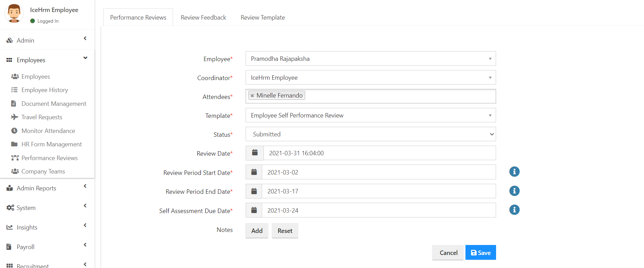644x268 pixels.
Task: Click calendar icon beside Review Date field
Action: click(255, 153)
